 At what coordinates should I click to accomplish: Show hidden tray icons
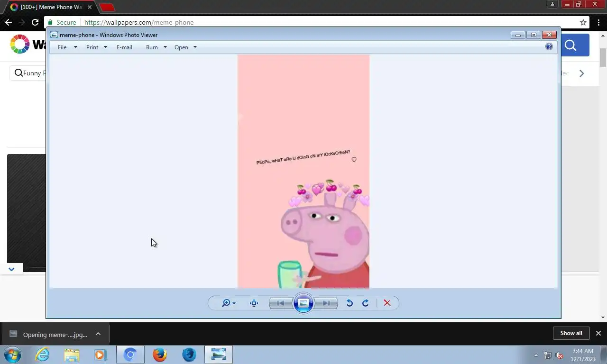(536, 355)
